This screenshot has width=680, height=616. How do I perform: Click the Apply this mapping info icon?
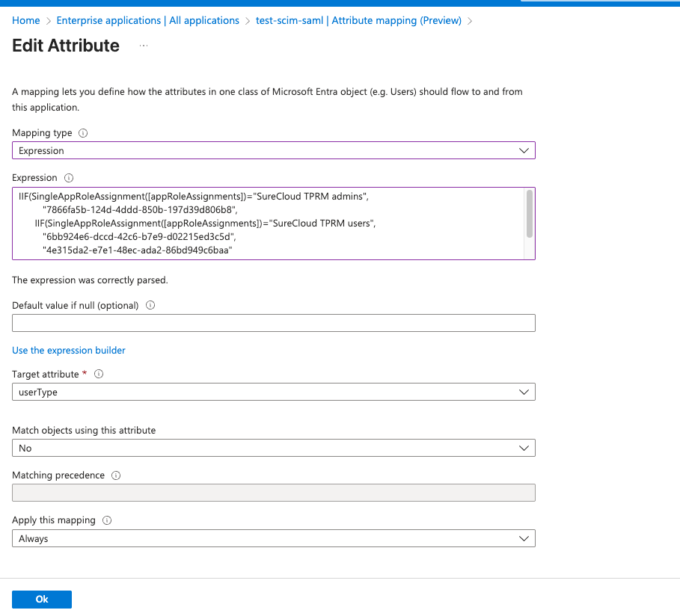pos(108,520)
